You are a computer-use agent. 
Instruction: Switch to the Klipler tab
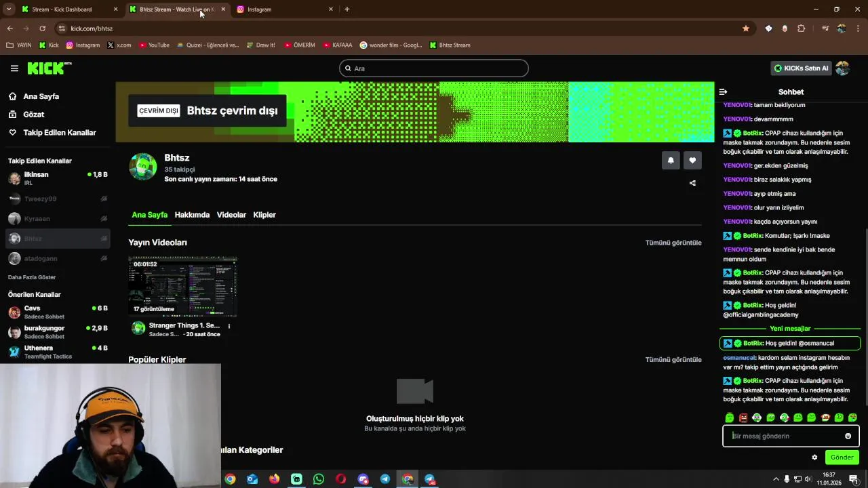264,215
